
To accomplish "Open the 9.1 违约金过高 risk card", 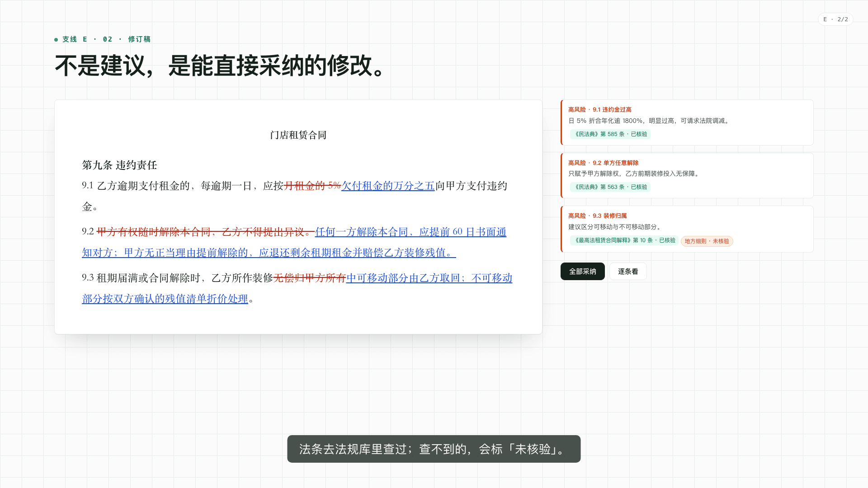I will (687, 122).
